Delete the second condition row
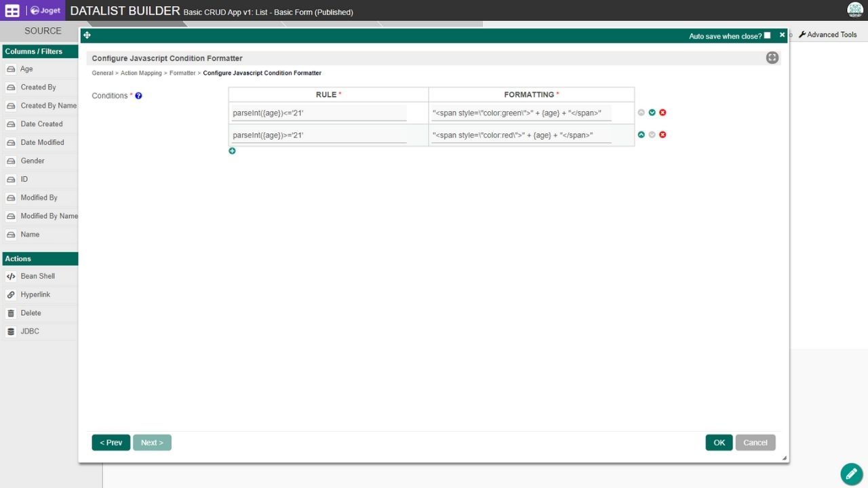Screen dimensions: 868x488 663,135
